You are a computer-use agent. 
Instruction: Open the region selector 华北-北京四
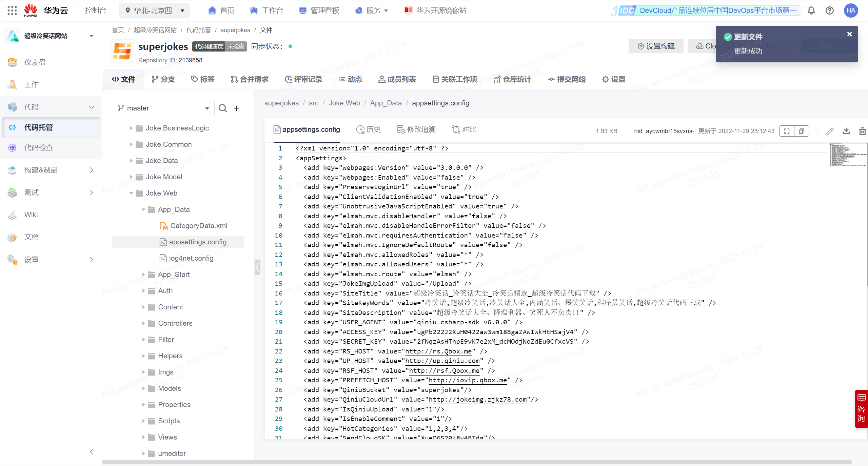[154, 11]
